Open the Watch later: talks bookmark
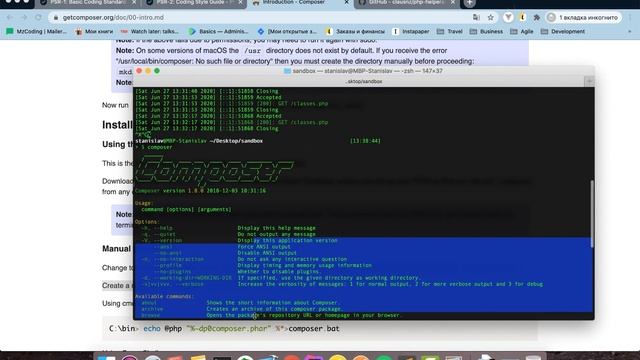The image size is (640, 360). (150, 31)
